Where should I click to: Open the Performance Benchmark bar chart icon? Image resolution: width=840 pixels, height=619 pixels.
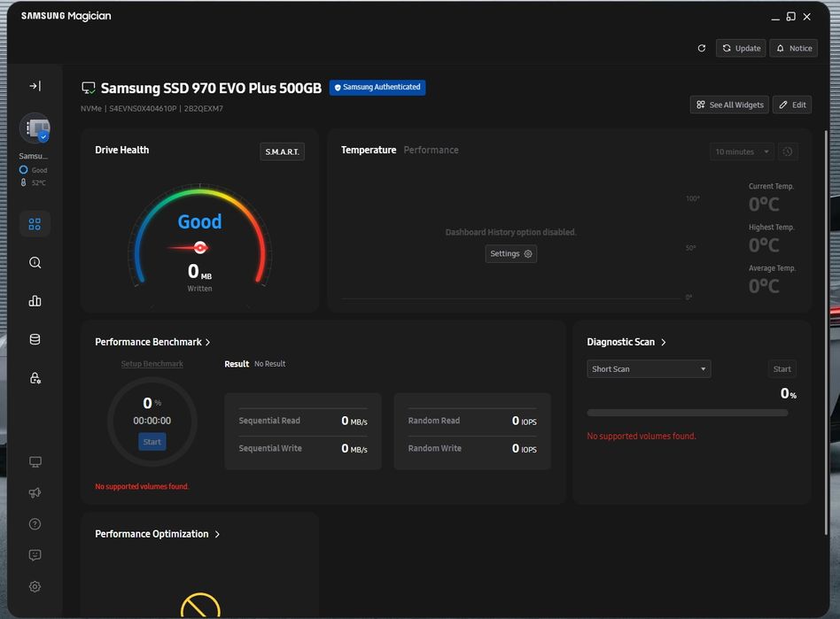tap(35, 301)
